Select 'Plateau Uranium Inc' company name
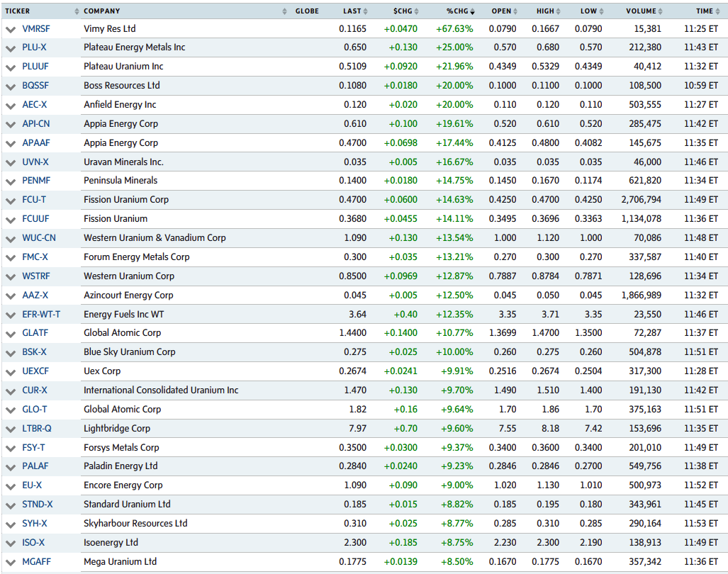 [123, 67]
